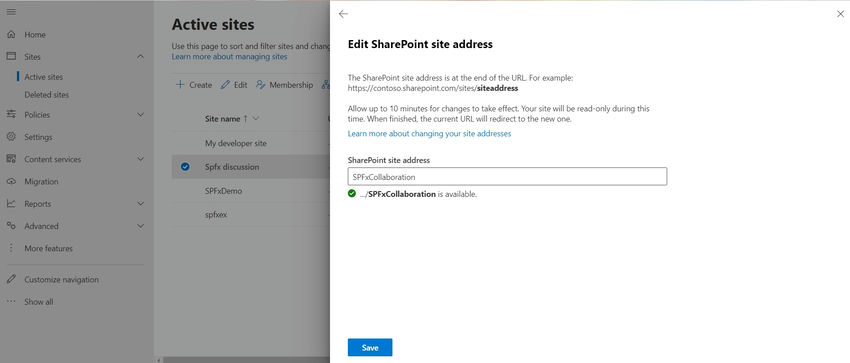Image resolution: width=850 pixels, height=363 pixels.
Task: Open the hamburger navigation menu icon
Action: point(11,12)
